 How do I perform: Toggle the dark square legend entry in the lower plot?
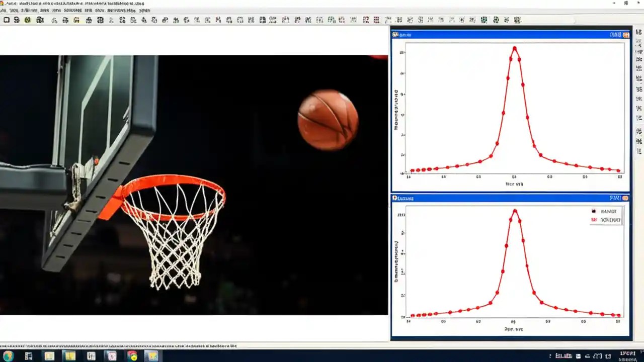[594, 211]
